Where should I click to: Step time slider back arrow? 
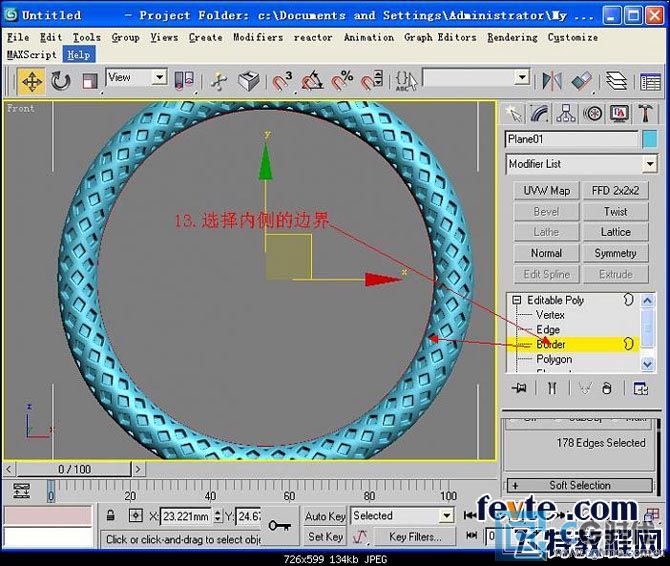click(9, 469)
